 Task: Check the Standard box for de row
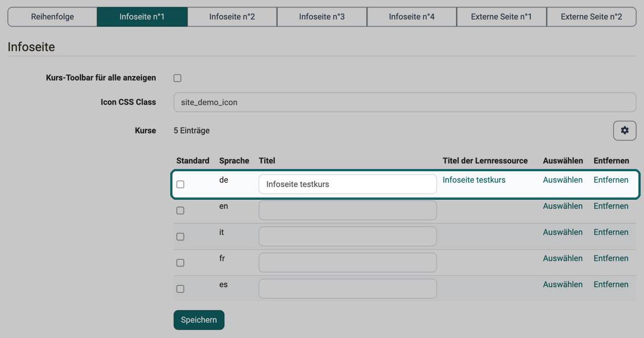point(180,184)
